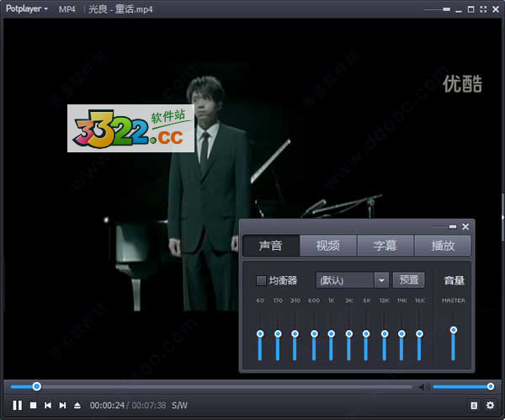Viewport: 505px width, 420px height.
Task: Click the total duration 00:07:38
Action: (x=149, y=405)
